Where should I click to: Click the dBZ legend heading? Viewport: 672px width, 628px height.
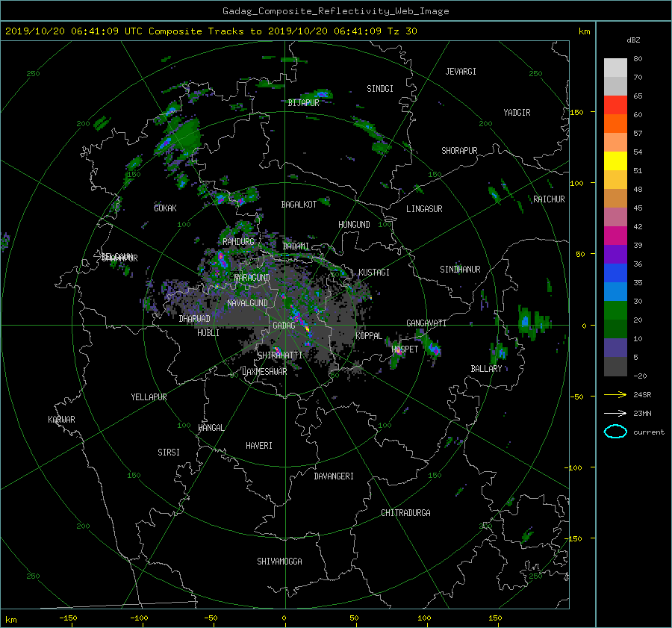633,40
